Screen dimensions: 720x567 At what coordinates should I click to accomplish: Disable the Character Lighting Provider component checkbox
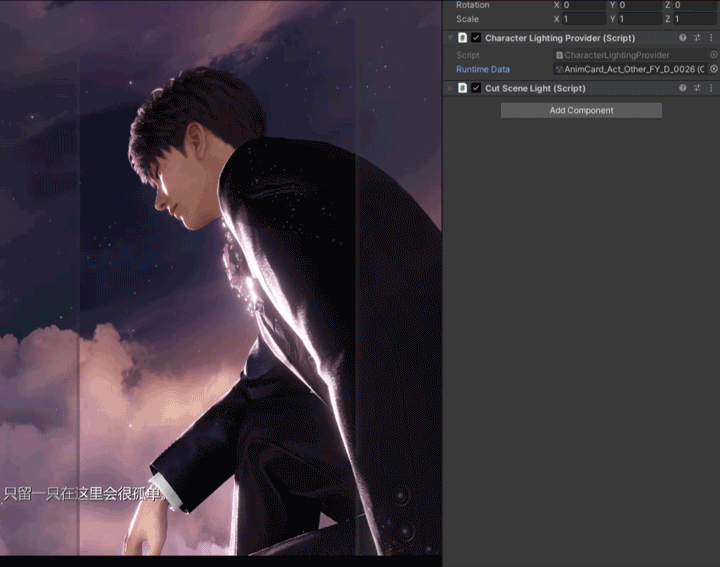476,38
